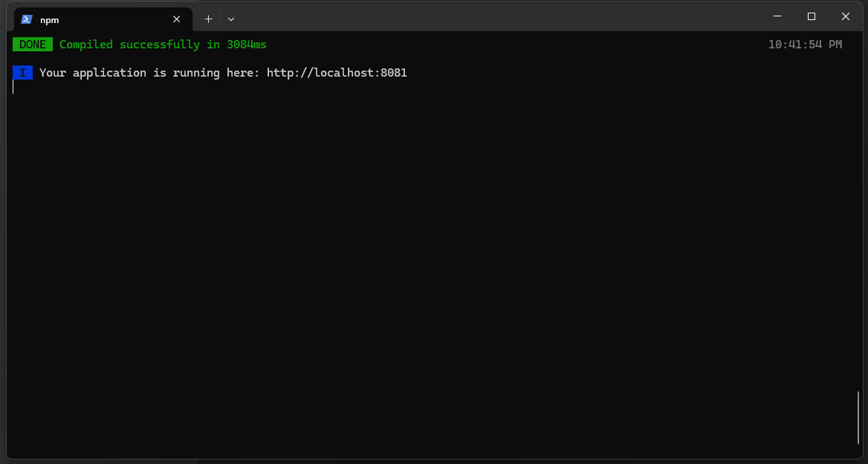Click the 10:41:54 PM timestamp
Screen dimensions: 868x464
805,45
